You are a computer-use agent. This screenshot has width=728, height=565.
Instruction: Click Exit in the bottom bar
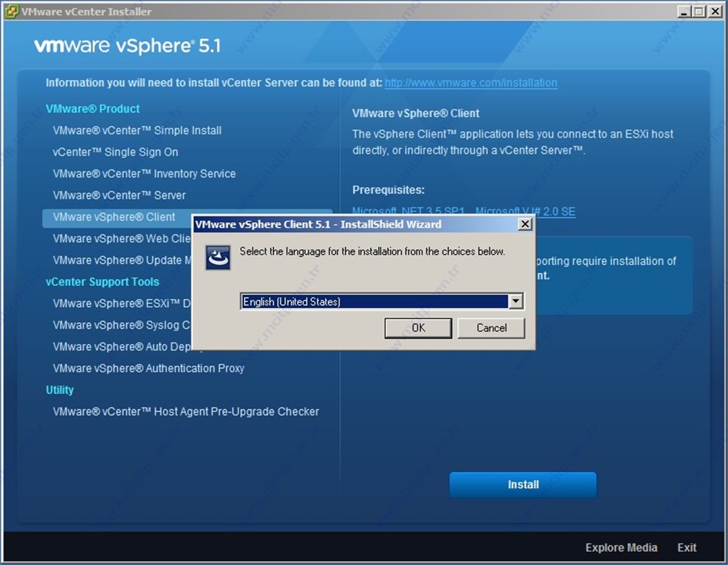[687, 548]
